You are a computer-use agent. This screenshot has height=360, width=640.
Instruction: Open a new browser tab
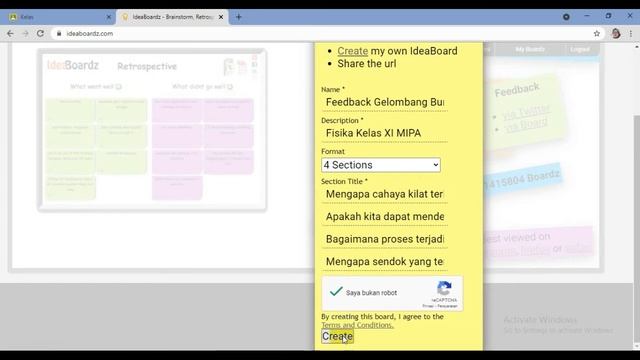tap(239, 17)
